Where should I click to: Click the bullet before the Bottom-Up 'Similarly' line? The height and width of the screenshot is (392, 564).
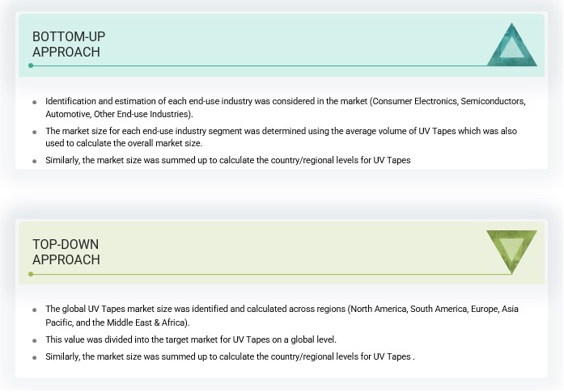click(35, 161)
